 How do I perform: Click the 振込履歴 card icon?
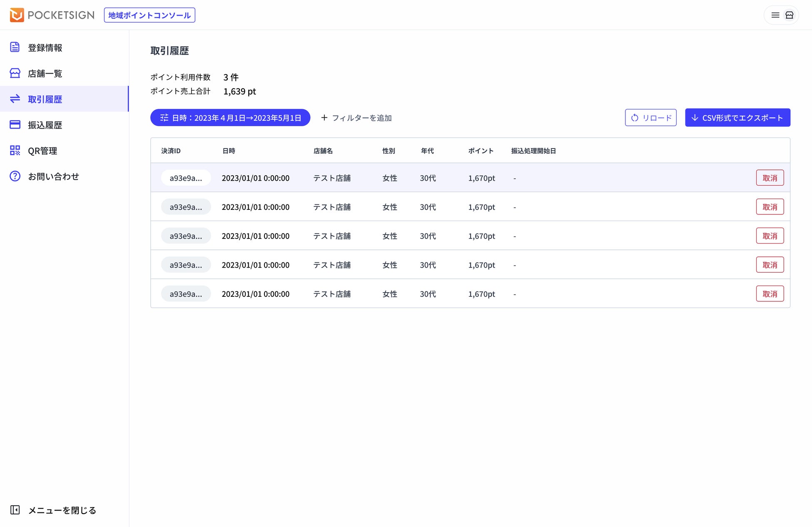(15, 125)
